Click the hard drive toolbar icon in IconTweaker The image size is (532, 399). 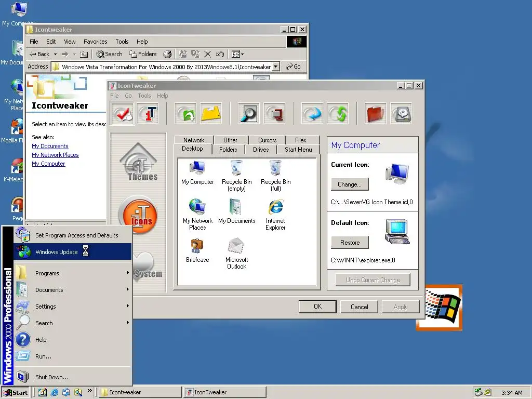tap(402, 113)
